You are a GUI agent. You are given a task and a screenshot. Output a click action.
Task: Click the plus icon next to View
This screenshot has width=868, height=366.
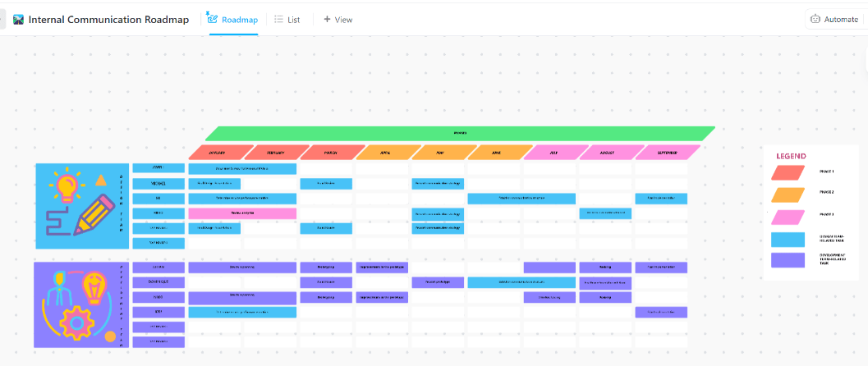(x=327, y=20)
